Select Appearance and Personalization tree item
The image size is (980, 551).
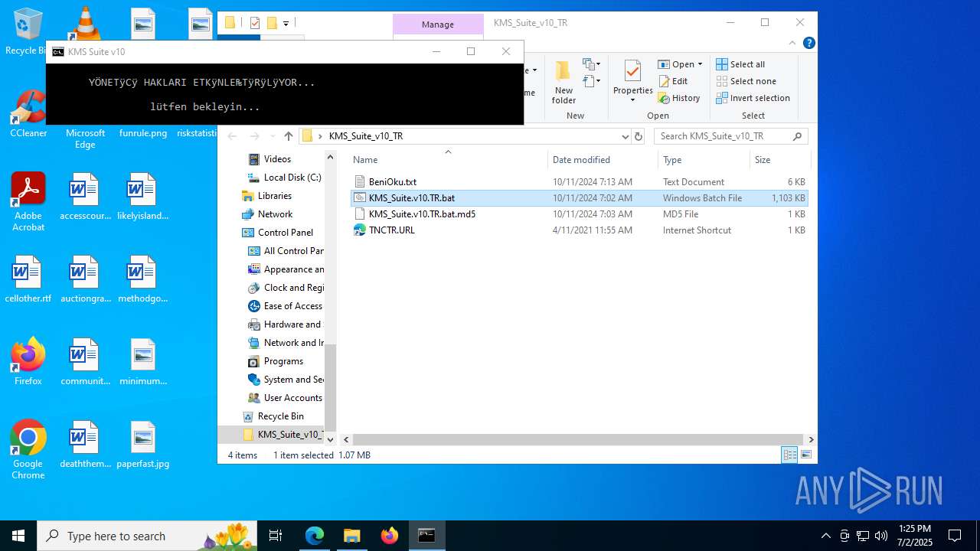coord(286,269)
